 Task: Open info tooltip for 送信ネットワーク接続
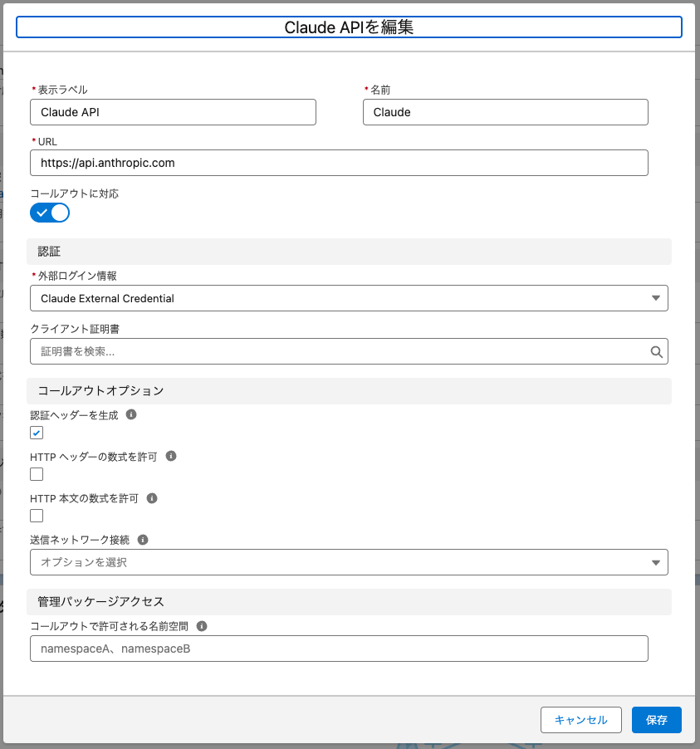point(143,540)
